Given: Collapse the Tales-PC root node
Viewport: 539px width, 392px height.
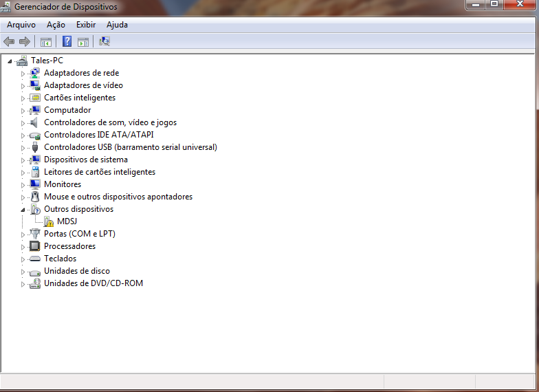Looking at the screenshot, I should point(10,61).
